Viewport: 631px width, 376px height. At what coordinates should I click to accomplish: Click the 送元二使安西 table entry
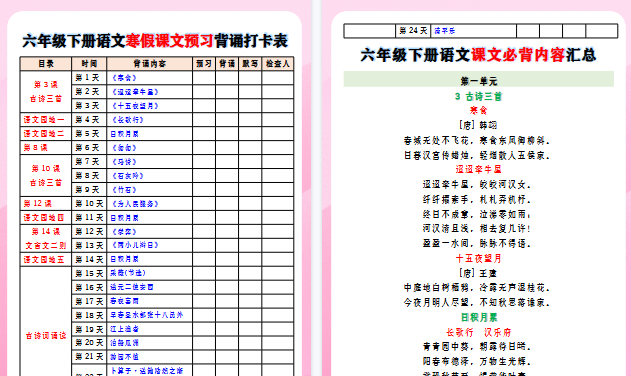[132, 287]
